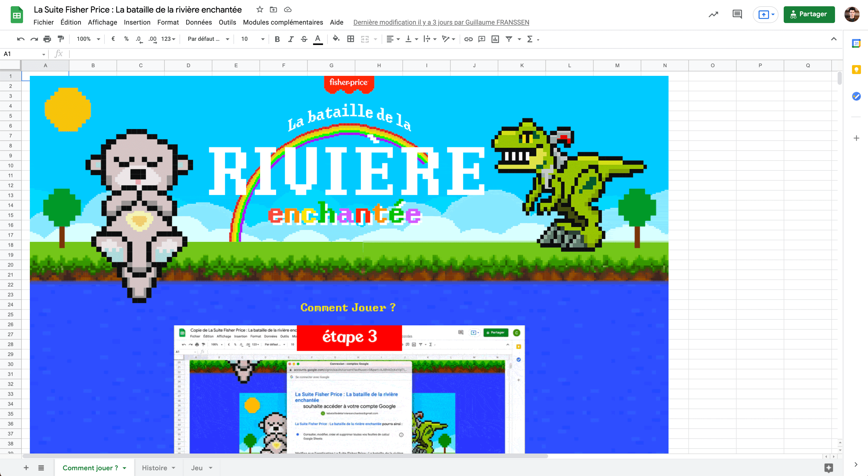This screenshot has height=476, width=868.
Task: Move document to folder icon
Action: [x=274, y=9]
